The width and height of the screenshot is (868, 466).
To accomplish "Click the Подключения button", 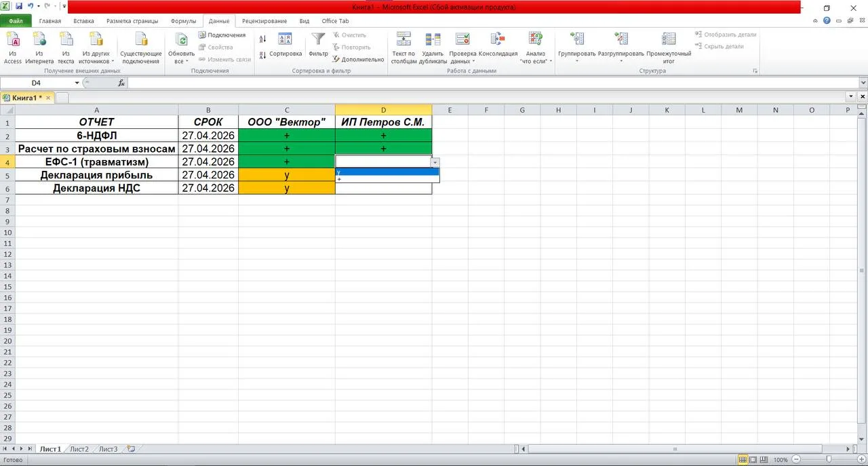I will click(222, 35).
